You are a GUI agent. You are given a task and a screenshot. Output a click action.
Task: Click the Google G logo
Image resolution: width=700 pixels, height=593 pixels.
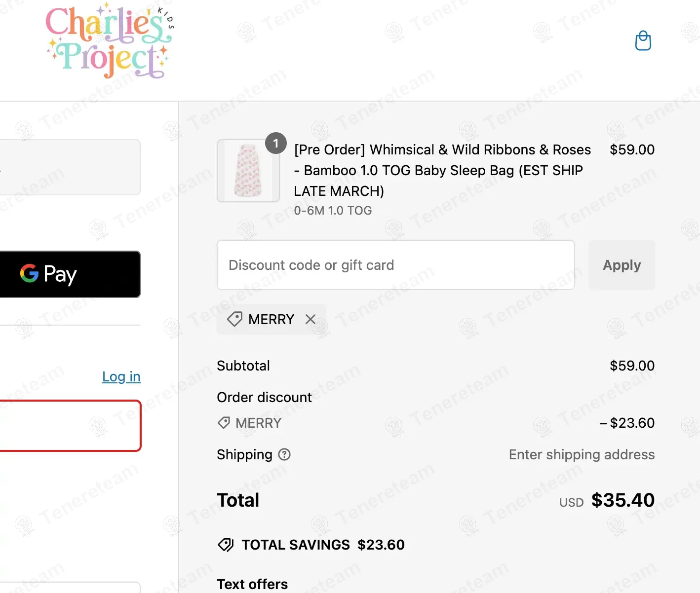pyautogui.click(x=29, y=273)
